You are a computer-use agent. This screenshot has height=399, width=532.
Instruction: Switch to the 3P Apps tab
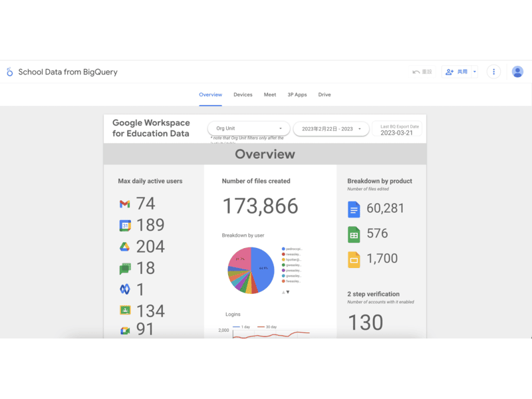click(x=297, y=94)
